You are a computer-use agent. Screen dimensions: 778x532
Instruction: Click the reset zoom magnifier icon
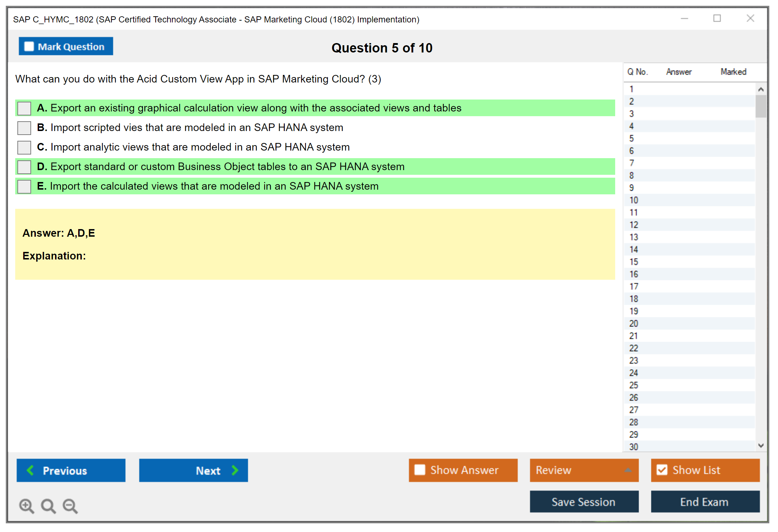[48, 506]
